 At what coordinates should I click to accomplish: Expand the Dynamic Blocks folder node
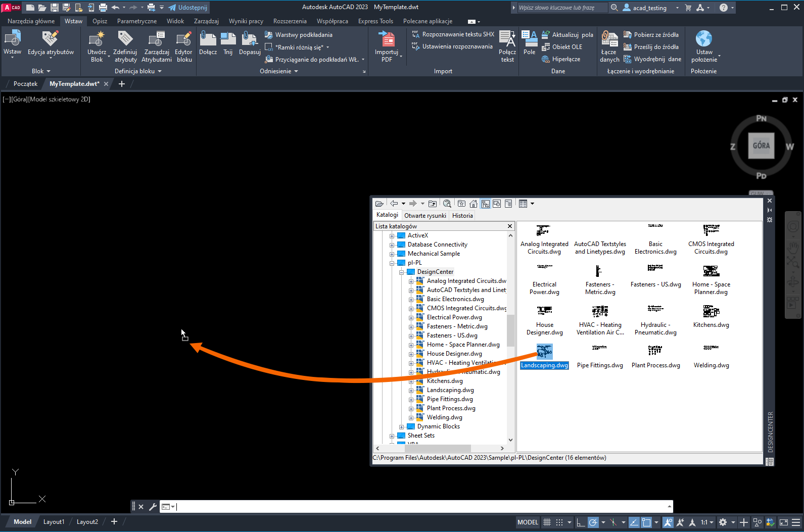coord(402,427)
